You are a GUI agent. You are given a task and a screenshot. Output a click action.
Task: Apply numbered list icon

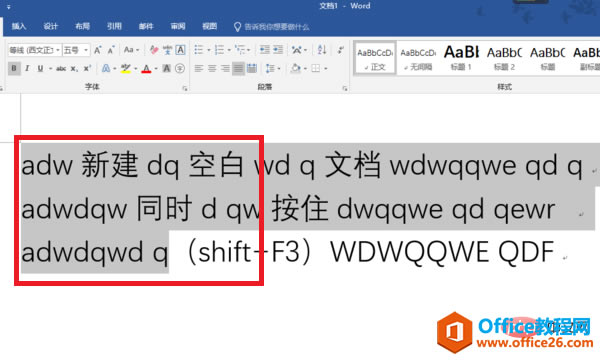(x=219, y=50)
